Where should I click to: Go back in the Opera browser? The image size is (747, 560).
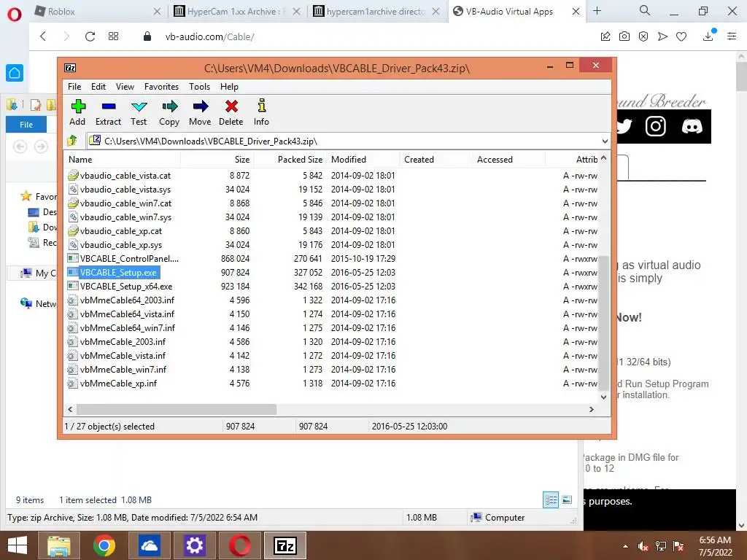43,36
